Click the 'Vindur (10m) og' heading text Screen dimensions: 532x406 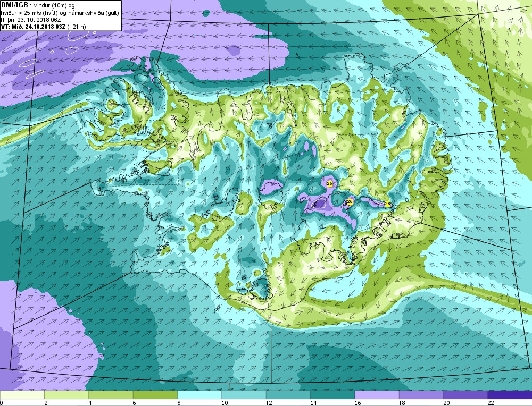pos(54,5)
